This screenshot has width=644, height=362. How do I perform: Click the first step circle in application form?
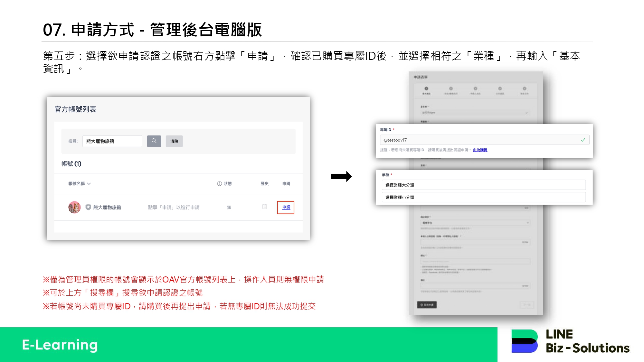coord(426,88)
